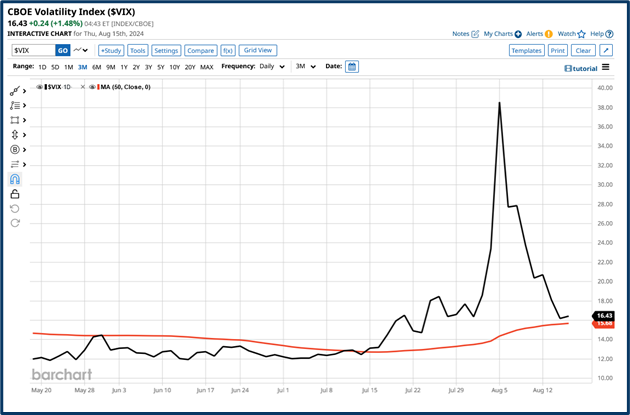Select the 3M range
Image resolution: width=630 pixels, height=415 pixels.
click(x=82, y=67)
